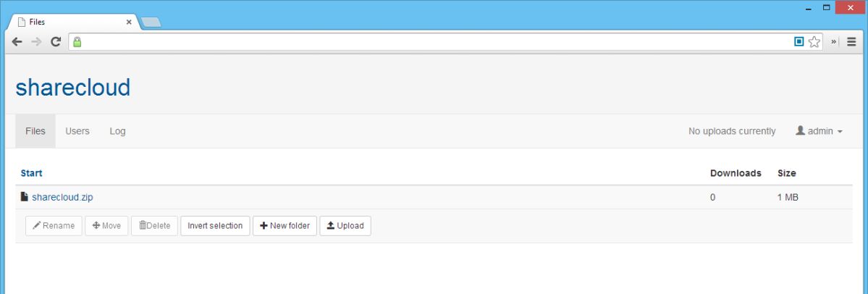Viewport: 868px width, 294px height.
Task: Click the Move button
Action: (106, 226)
